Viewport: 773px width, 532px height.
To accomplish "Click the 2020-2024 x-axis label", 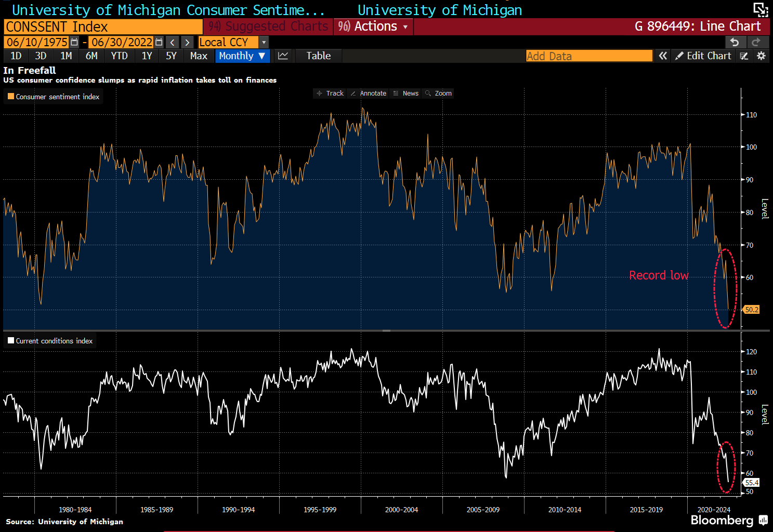I will click(714, 510).
